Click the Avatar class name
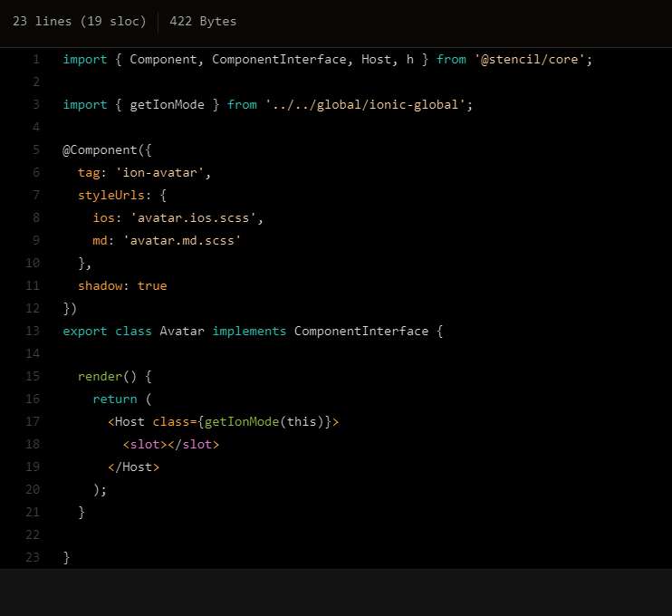The image size is (672, 616). coord(182,331)
